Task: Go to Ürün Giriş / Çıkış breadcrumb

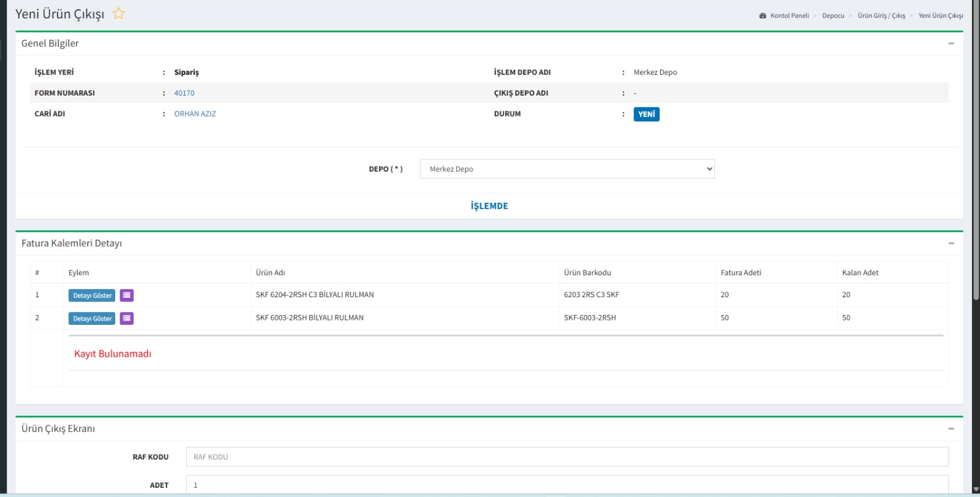Action: coord(881,16)
